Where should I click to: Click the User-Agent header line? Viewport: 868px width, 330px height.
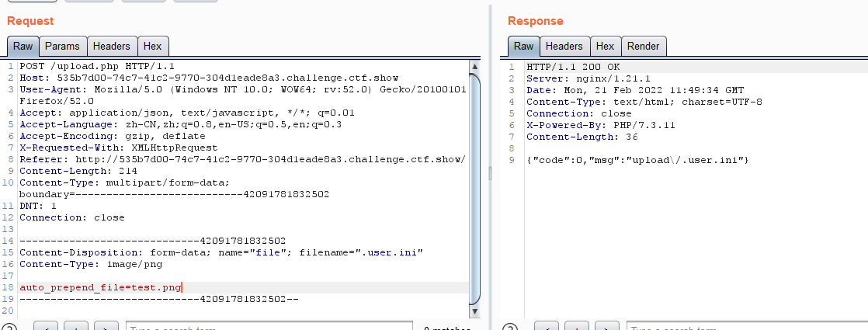pos(242,90)
